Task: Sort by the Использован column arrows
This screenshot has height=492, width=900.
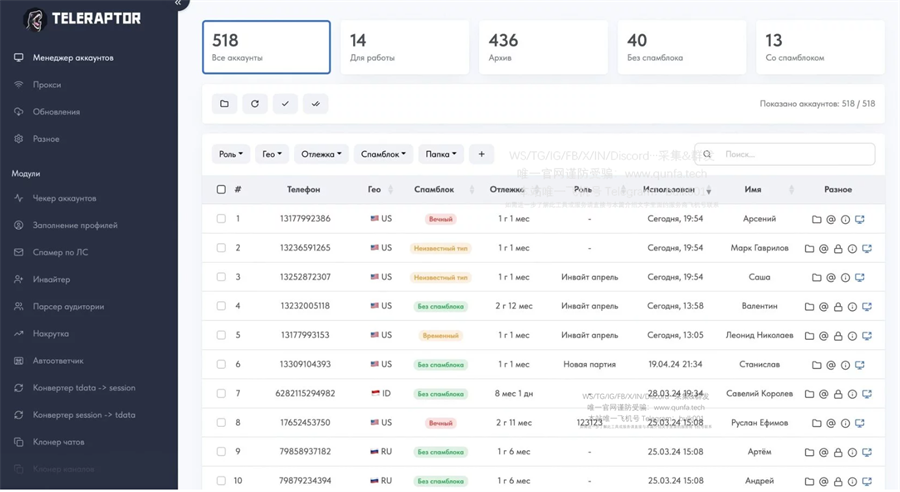Action: (709, 189)
